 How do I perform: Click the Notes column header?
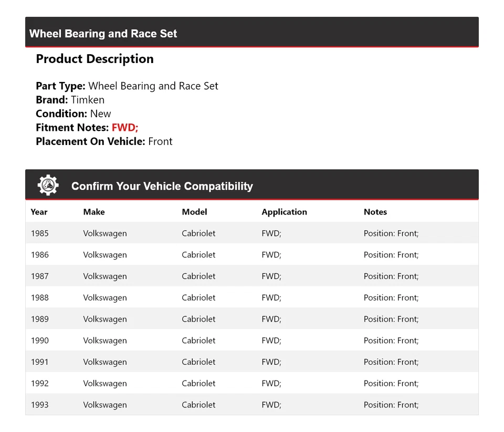pyautogui.click(x=375, y=212)
